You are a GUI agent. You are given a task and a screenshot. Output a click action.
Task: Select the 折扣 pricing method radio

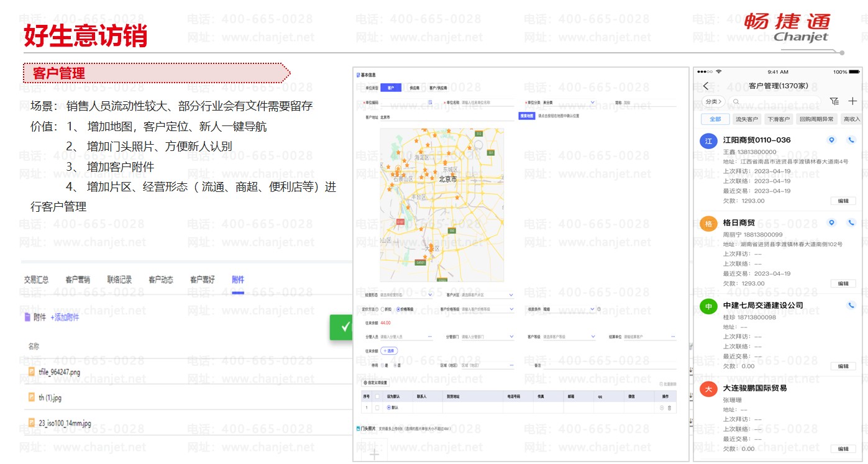click(382, 309)
